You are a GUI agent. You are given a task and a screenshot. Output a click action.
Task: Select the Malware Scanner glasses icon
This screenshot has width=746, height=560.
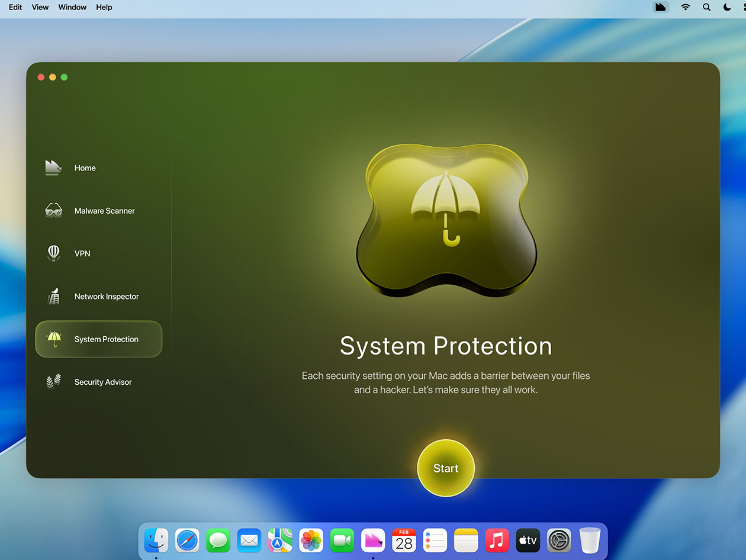coord(53,210)
